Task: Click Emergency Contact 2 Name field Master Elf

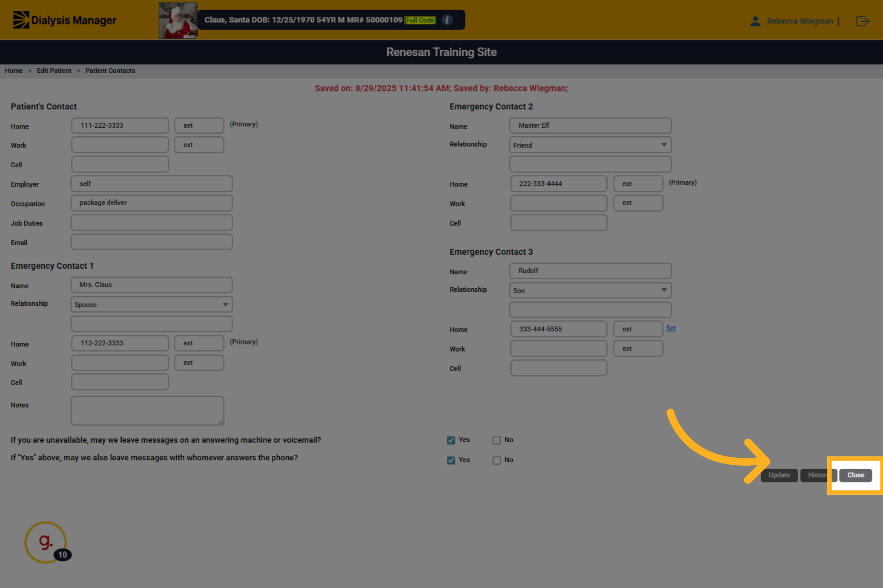Action: pos(590,125)
